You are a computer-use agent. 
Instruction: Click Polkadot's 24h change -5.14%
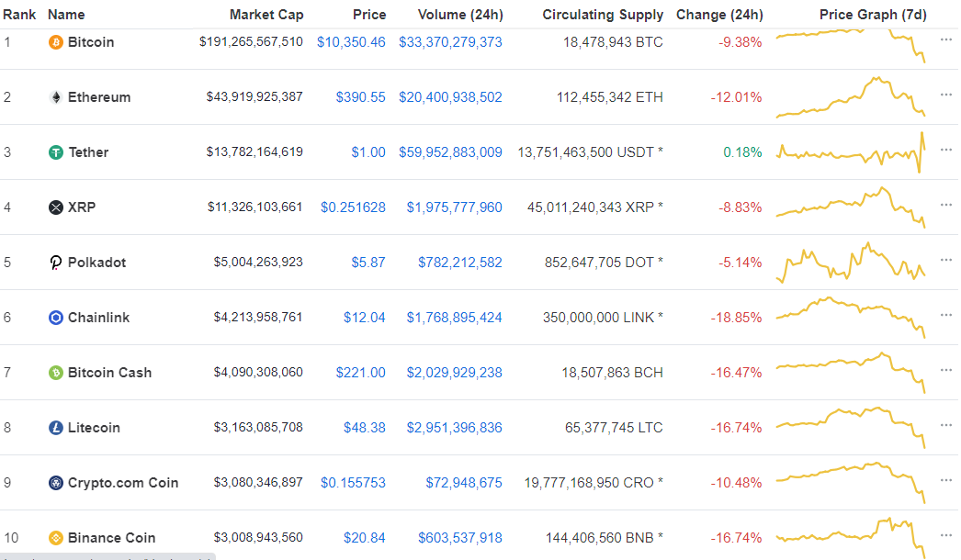[741, 263]
